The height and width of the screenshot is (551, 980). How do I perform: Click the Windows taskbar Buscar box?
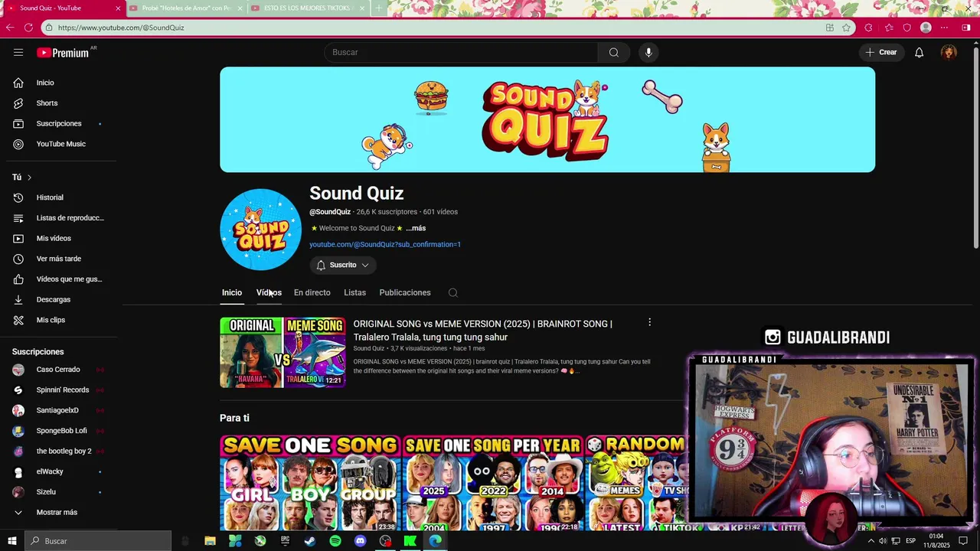click(99, 541)
